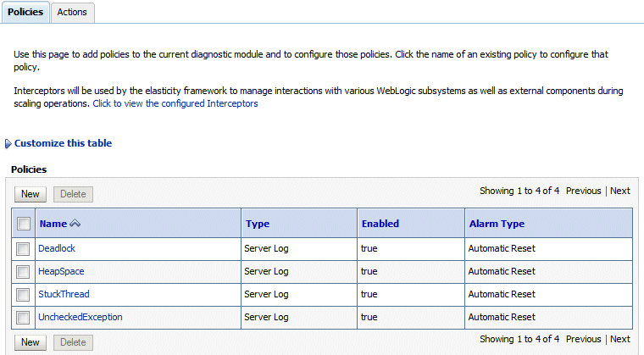This screenshot has width=644, height=355.
Task: Open the Deadlock policy link
Action: (x=58, y=249)
